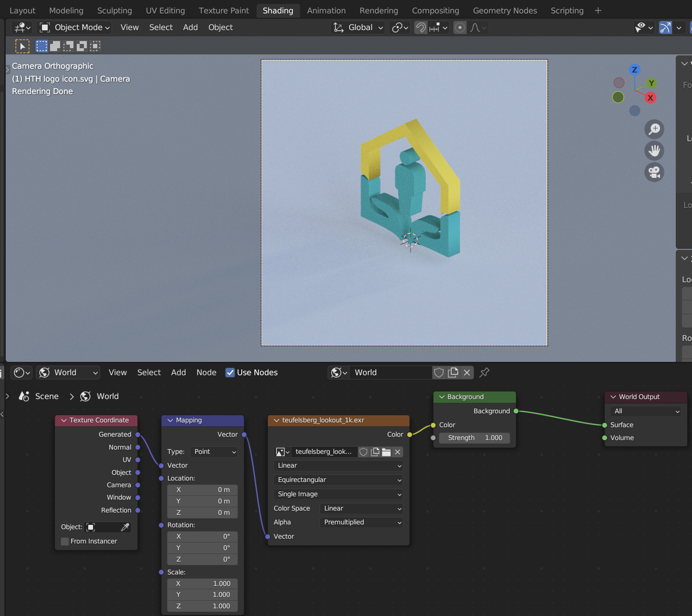Choose the invert selection mode icon
Viewport: 692px width, 616px height.
[82, 46]
